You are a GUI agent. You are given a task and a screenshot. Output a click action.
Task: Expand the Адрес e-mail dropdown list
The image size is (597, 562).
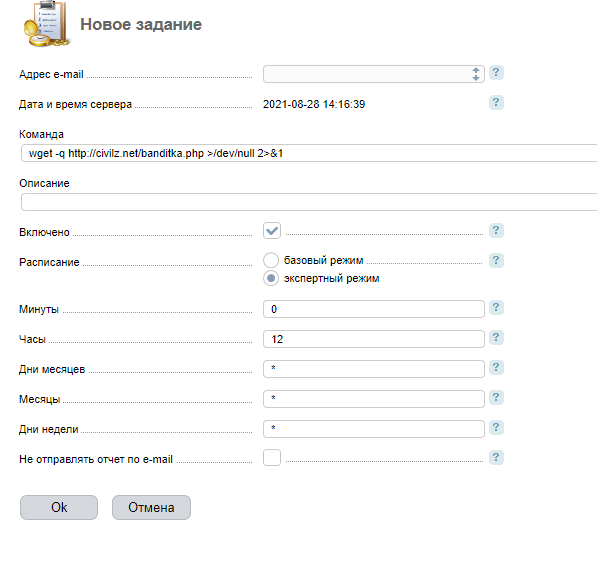374,74
